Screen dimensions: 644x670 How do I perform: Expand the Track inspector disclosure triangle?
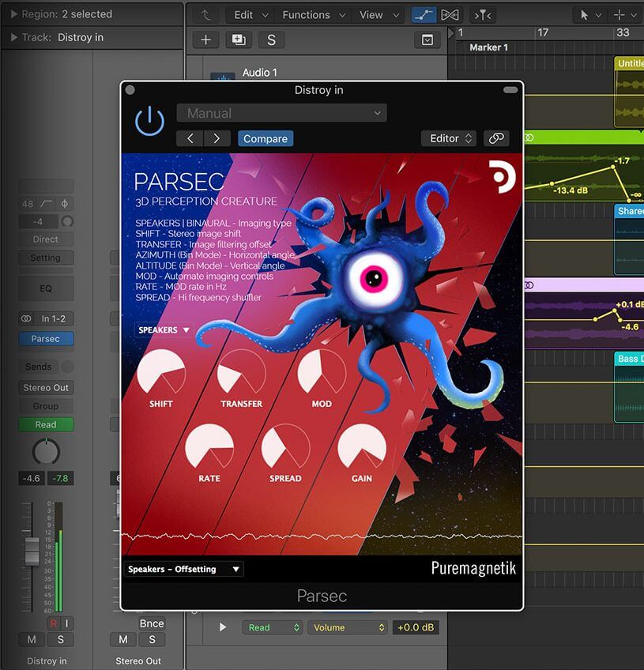tap(13, 38)
